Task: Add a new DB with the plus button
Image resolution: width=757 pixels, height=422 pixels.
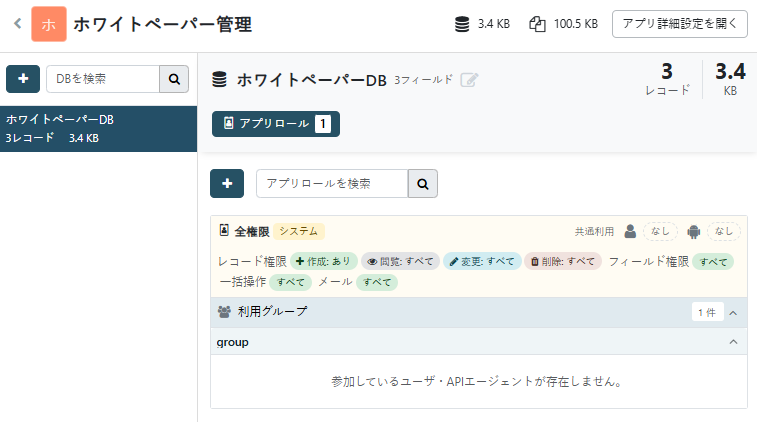Action: coord(23,79)
